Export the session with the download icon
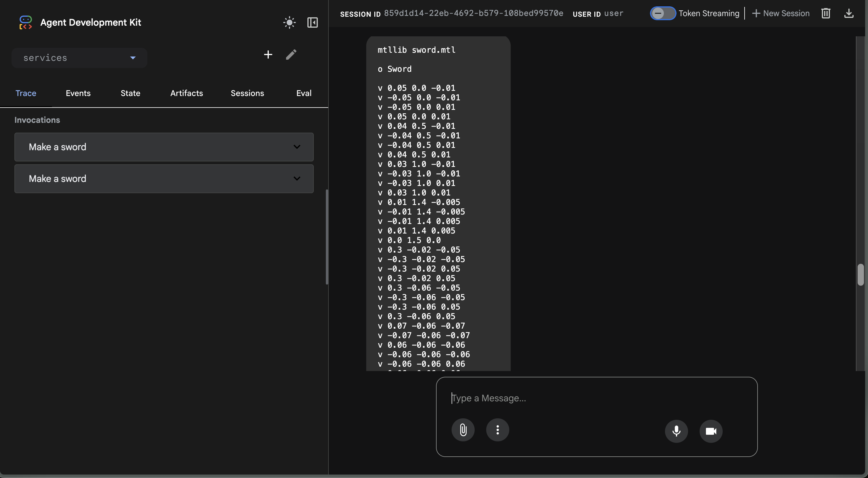The width and height of the screenshot is (868, 478). click(x=848, y=14)
